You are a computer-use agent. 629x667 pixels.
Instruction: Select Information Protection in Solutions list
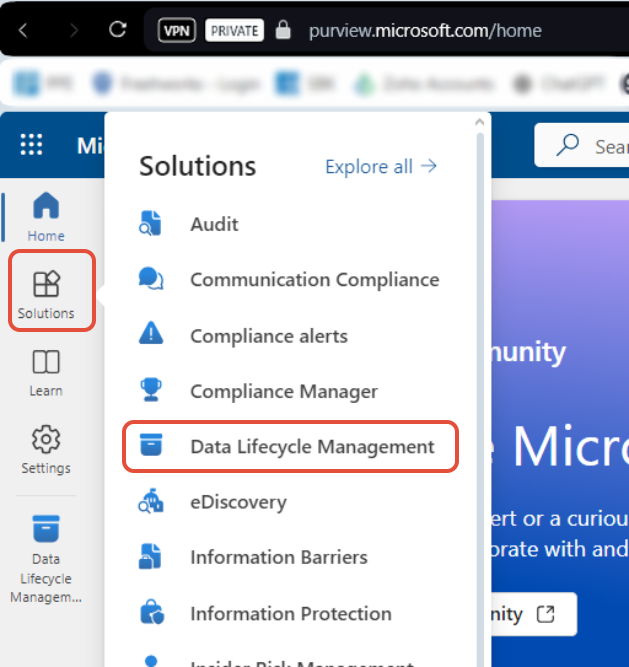pyautogui.click(x=290, y=613)
